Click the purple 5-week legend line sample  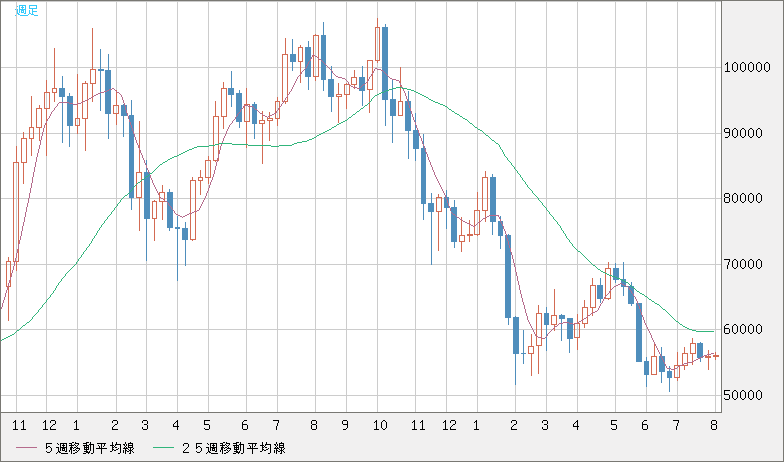(26, 448)
